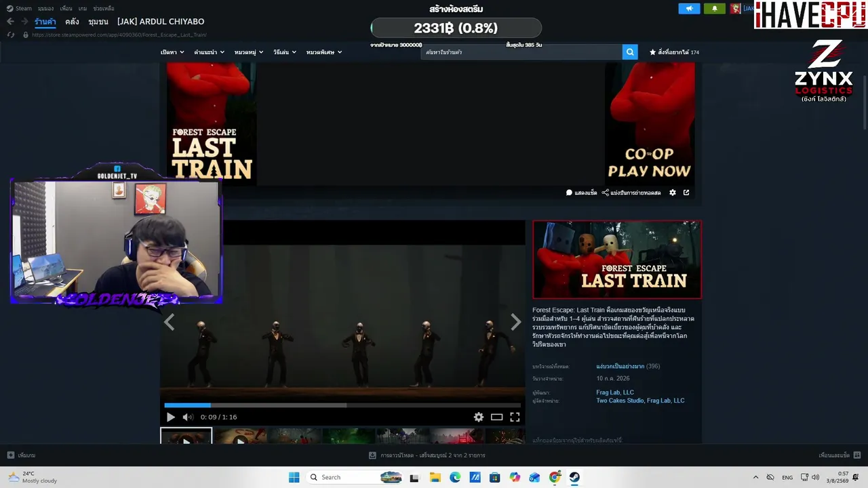The width and height of the screenshot is (868, 488).
Task: Click the add game plus icon
Action: pyautogui.click(x=10, y=455)
